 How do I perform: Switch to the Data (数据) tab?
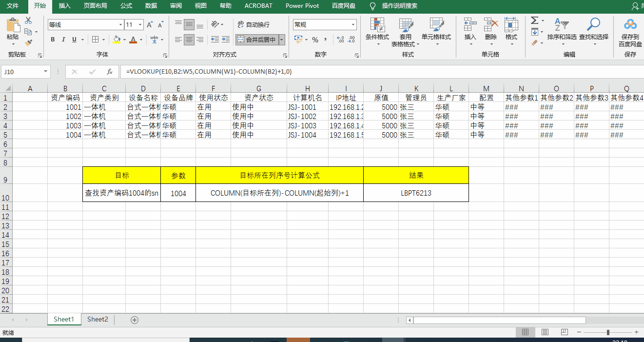pos(151,6)
